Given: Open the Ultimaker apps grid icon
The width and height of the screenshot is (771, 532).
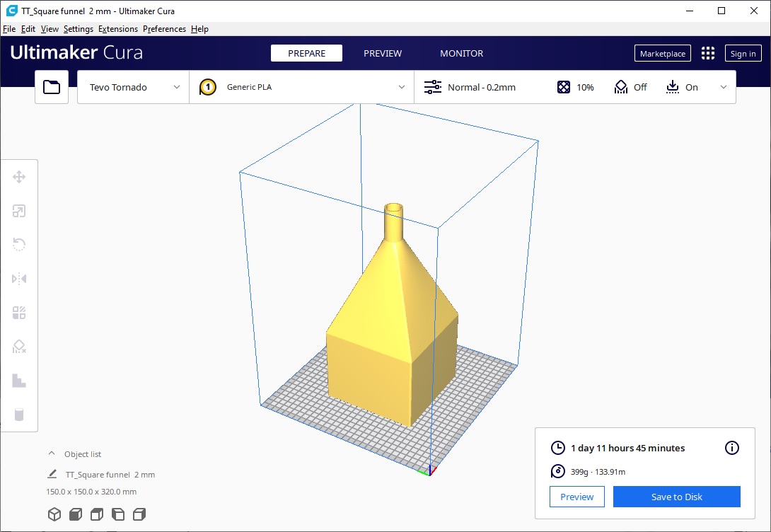Looking at the screenshot, I should click(x=707, y=54).
